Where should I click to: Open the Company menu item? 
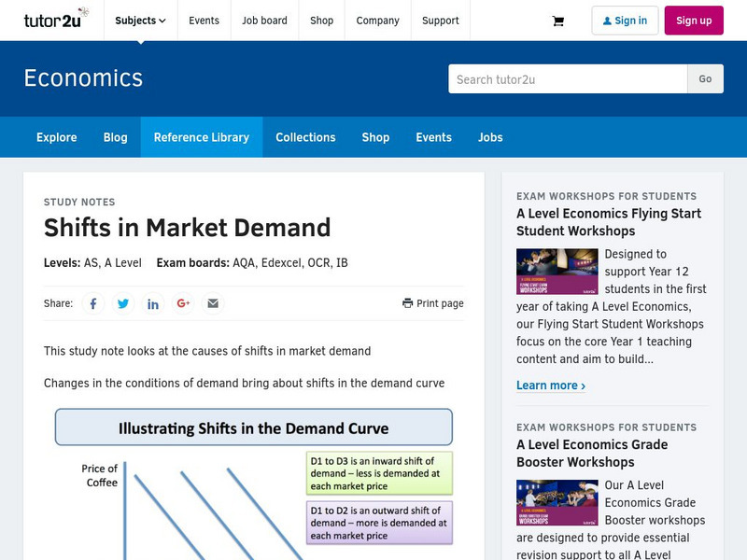tap(377, 20)
